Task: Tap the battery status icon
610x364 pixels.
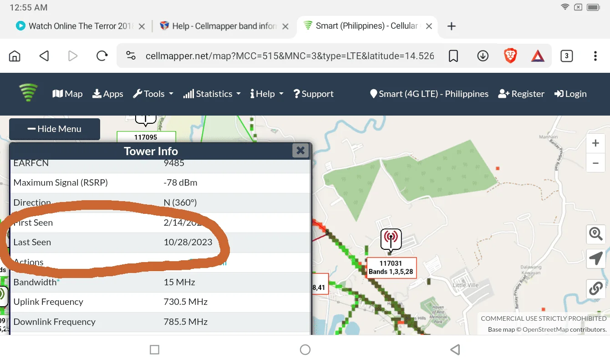Action: click(x=594, y=7)
